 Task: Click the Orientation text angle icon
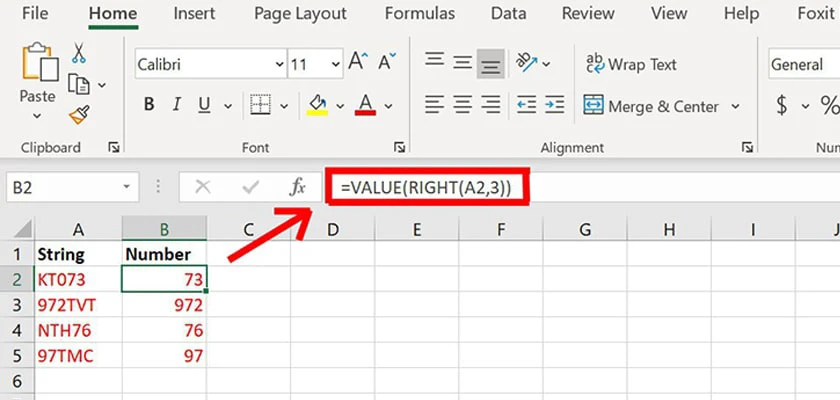(526, 63)
